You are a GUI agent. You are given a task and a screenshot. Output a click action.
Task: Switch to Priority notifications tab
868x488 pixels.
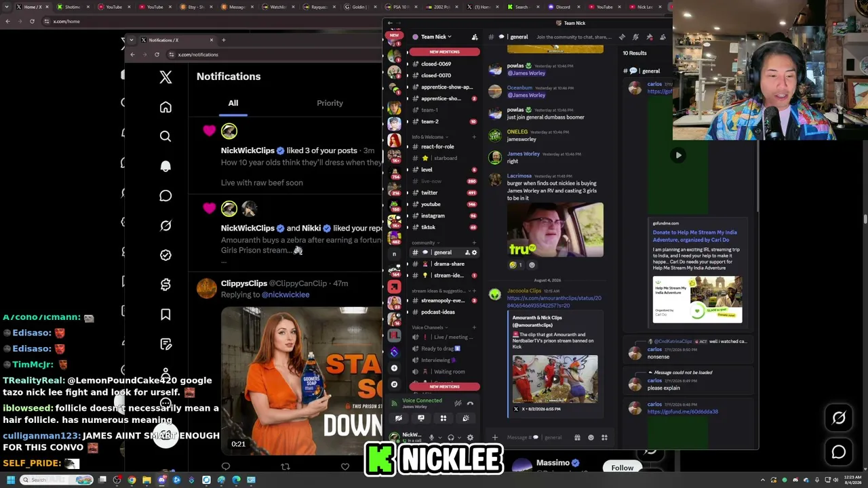click(330, 103)
